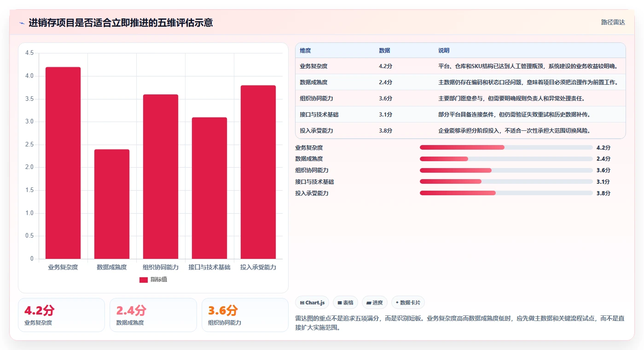Click the 3.1分 value beside the progress bar
644x350 pixels.
tap(603, 181)
